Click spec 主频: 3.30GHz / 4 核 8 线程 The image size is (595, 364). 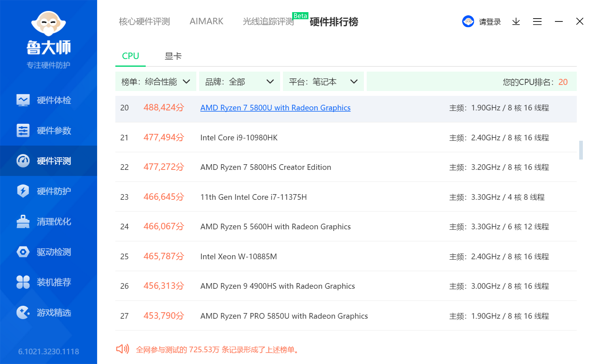[x=497, y=197]
